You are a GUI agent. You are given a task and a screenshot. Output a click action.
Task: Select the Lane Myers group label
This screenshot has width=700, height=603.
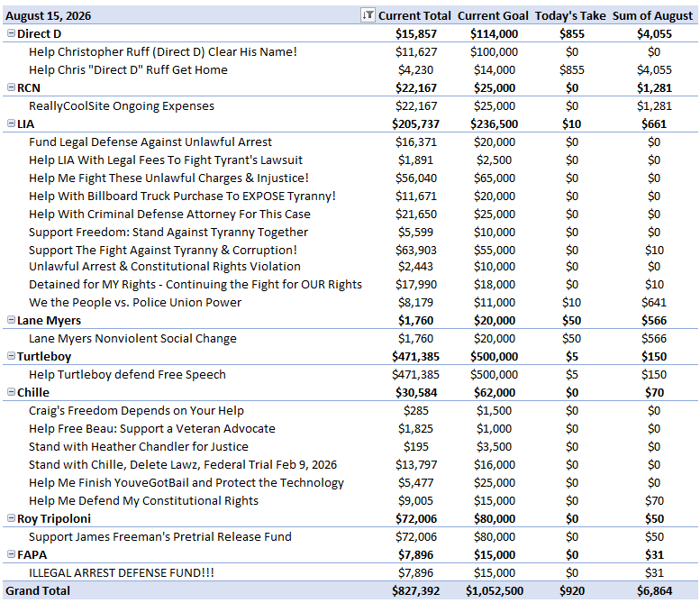point(50,320)
